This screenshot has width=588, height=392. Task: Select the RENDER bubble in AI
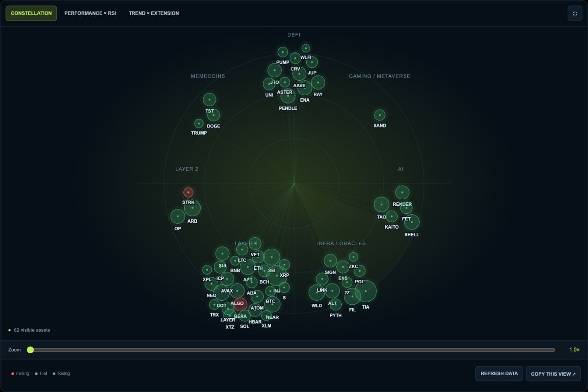(402, 192)
